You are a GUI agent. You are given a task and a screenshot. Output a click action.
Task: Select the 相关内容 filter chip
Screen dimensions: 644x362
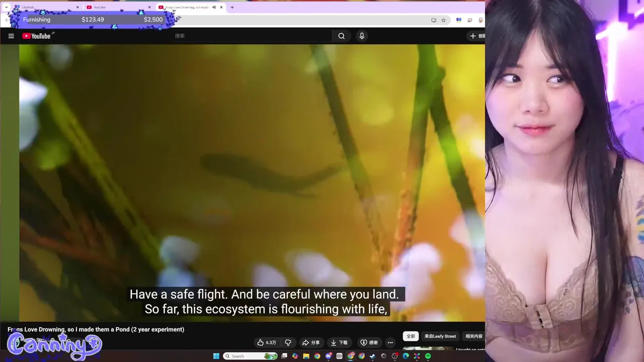coord(473,336)
